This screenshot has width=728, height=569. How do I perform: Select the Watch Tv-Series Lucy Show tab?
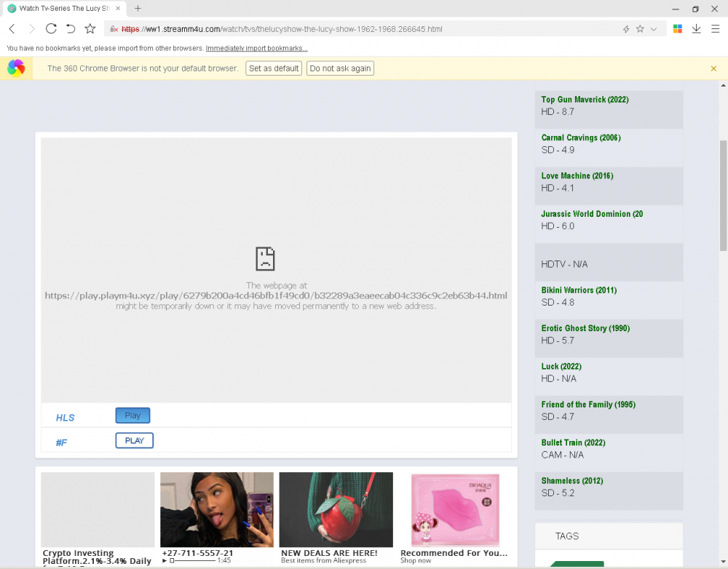click(62, 9)
